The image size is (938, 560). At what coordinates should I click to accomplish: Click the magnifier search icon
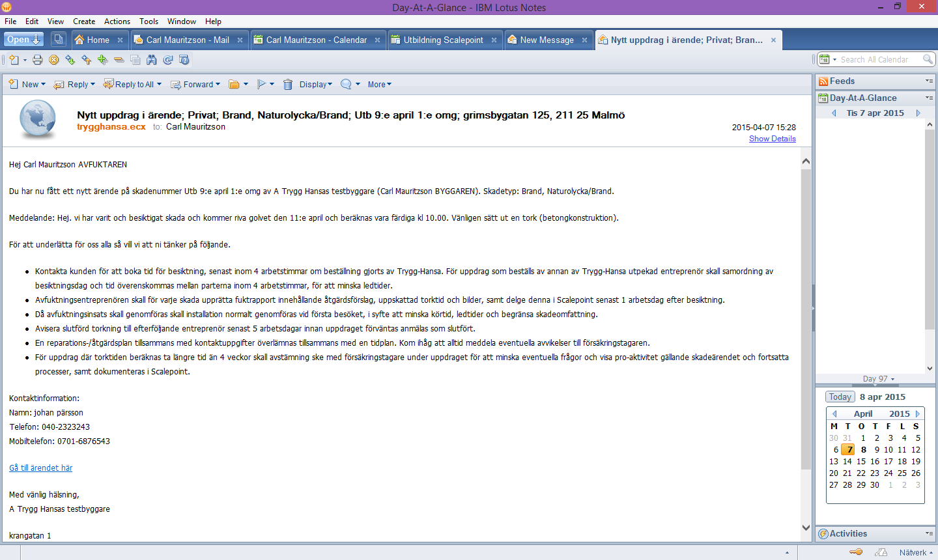[928, 59]
